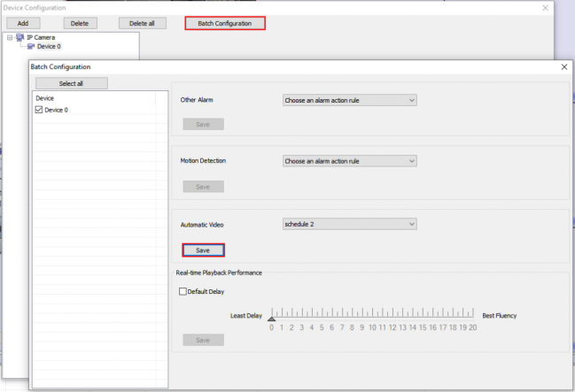The width and height of the screenshot is (575, 392).
Task: Save the Automatic Video setting
Action: pos(203,250)
